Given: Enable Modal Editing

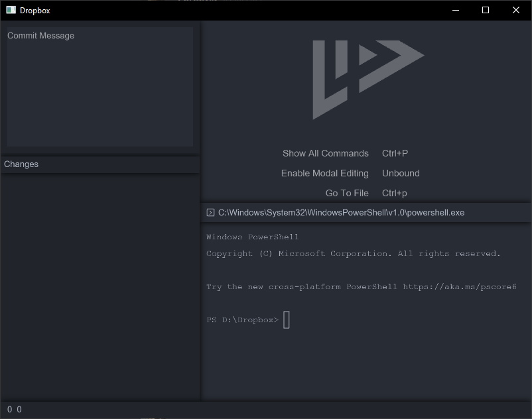Looking at the screenshot, I should click(x=324, y=173).
